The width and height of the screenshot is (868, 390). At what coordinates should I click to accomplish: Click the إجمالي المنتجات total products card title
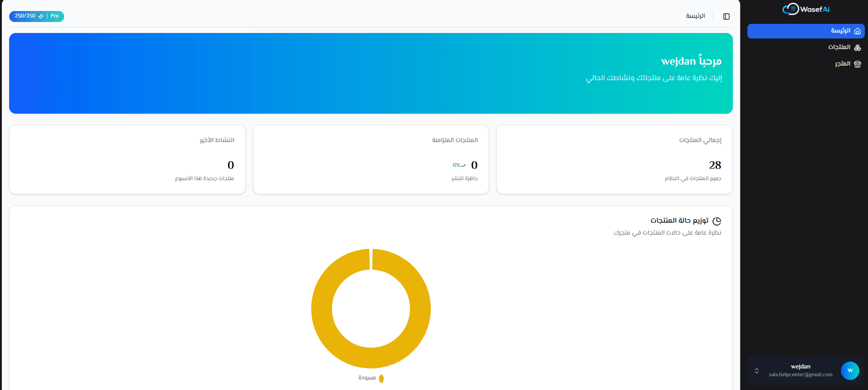tap(700, 140)
